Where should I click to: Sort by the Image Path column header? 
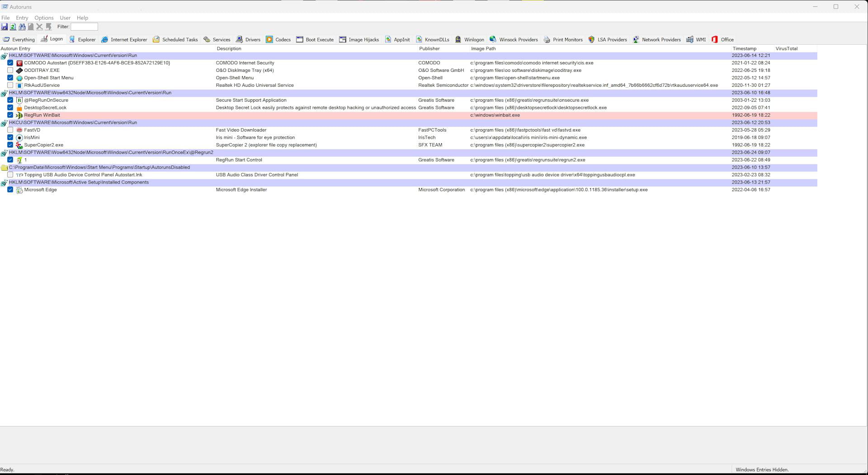[600, 48]
